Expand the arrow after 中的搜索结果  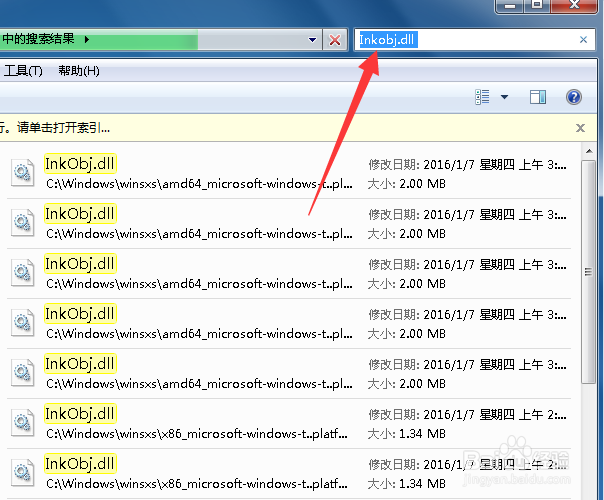tap(87, 39)
